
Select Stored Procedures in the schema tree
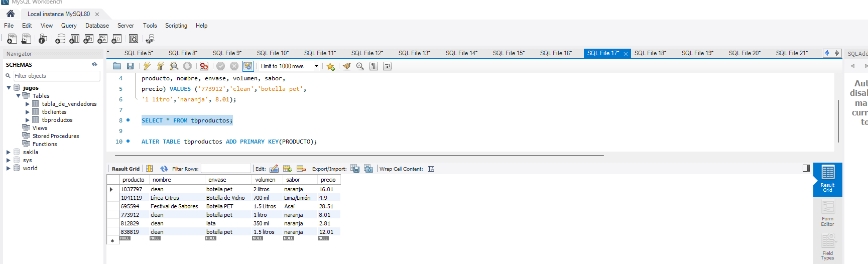[x=56, y=136]
